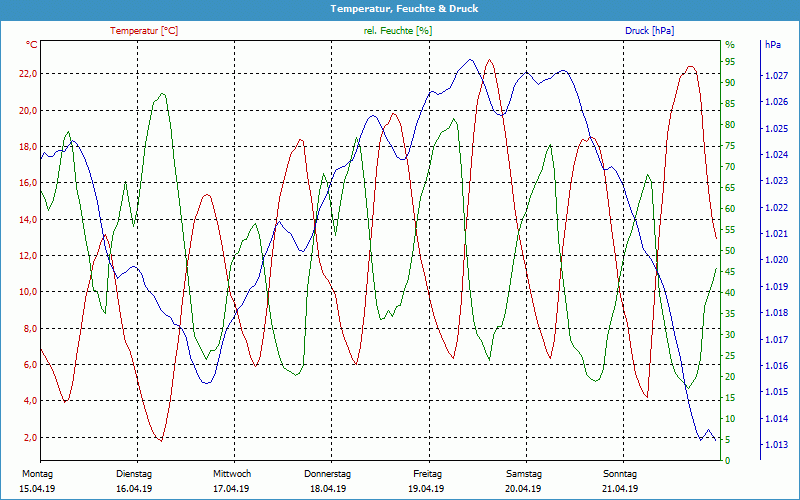Select the blue 'Druck [hPa]' legend label
800x500 pixels.
649,31
